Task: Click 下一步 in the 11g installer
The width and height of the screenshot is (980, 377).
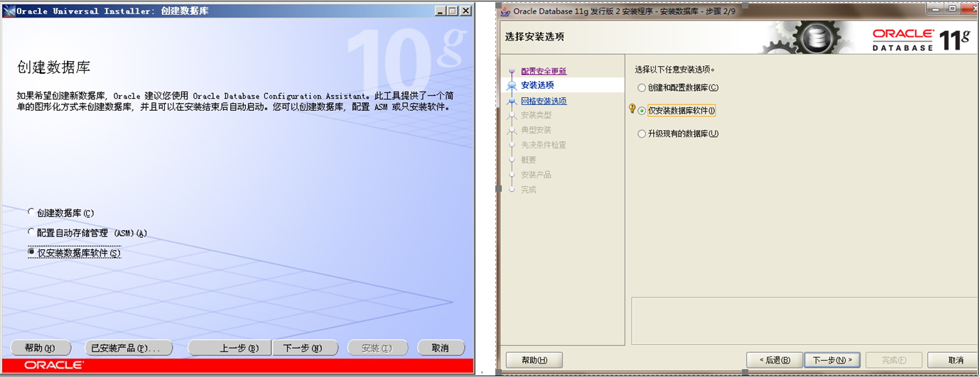Action: point(832,360)
